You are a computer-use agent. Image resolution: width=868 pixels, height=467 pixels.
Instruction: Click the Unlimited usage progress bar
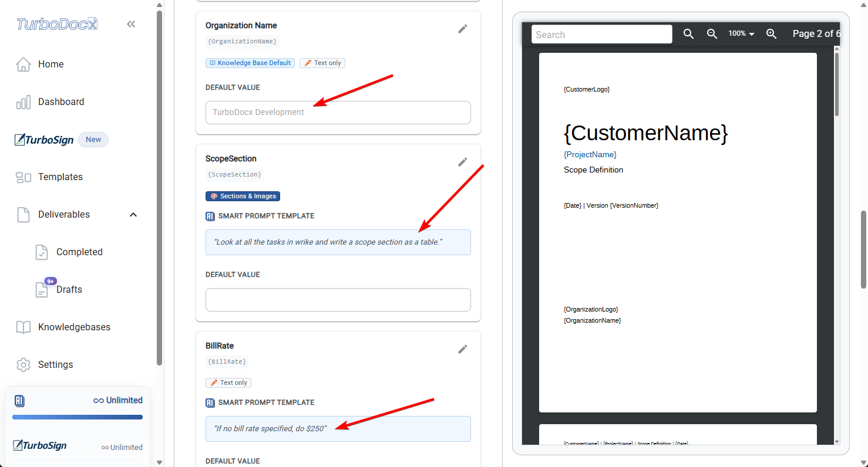point(77,417)
